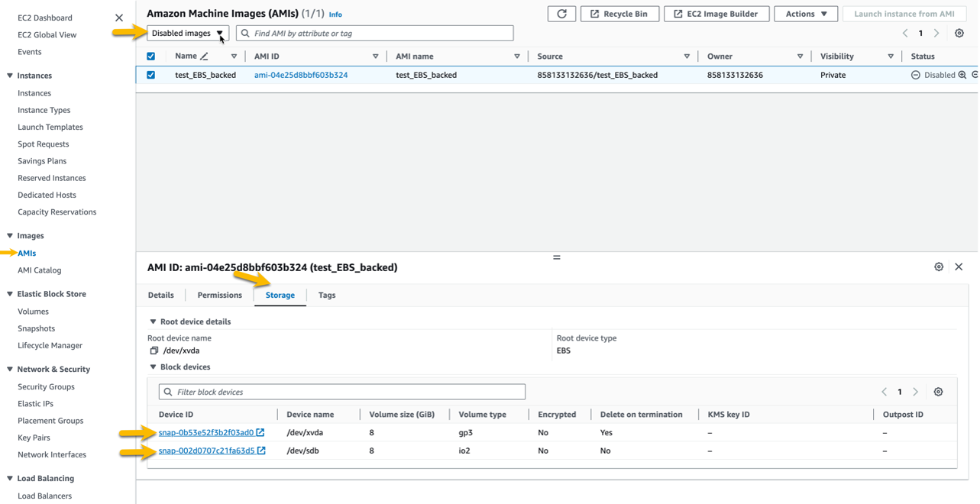This screenshot has height=504, width=980.
Task: Deselect the test_EBS_backed row checkbox
Action: 150,74
